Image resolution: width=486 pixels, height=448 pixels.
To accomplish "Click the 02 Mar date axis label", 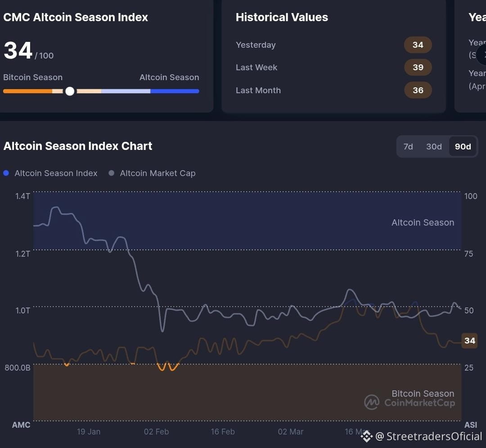I will [290, 432].
